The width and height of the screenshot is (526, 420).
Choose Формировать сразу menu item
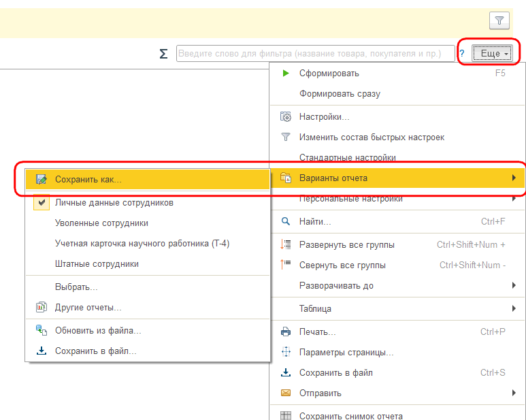pyautogui.click(x=340, y=94)
